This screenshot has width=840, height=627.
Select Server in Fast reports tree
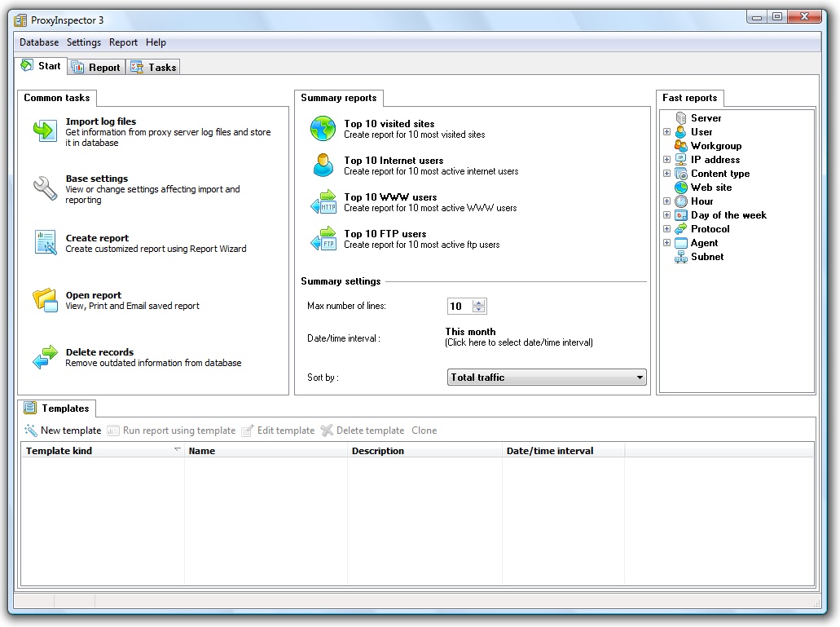coord(706,118)
